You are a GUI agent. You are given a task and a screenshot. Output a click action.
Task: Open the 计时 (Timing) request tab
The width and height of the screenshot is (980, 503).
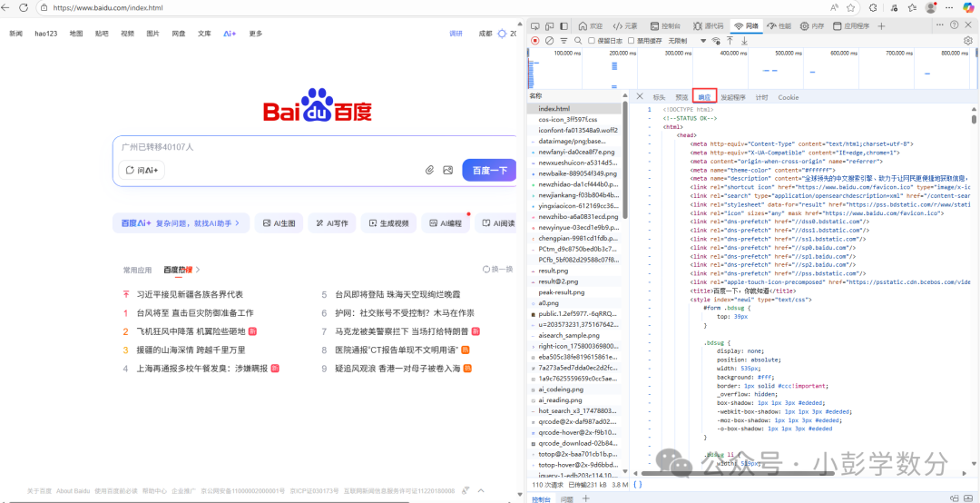click(761, 97)
